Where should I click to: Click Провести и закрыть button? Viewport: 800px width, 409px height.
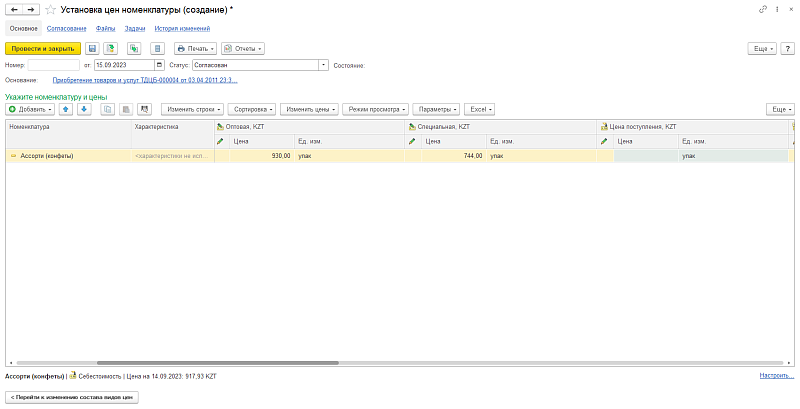[x=42, y=48]
